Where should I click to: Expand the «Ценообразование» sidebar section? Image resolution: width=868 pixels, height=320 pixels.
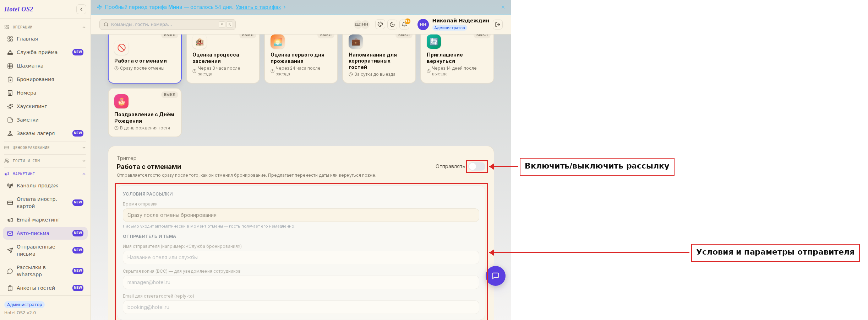click(x=45, y=148)
